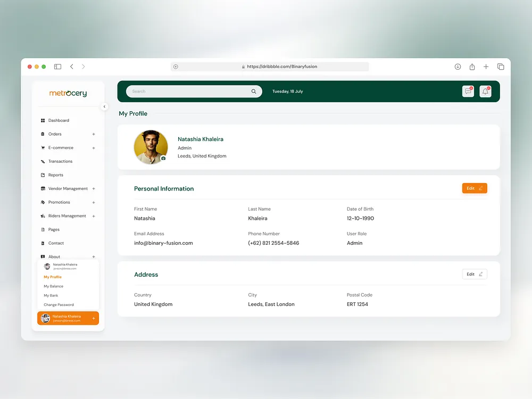
Task: Open Reports via its sidebar icon
Action: [43, 174]
